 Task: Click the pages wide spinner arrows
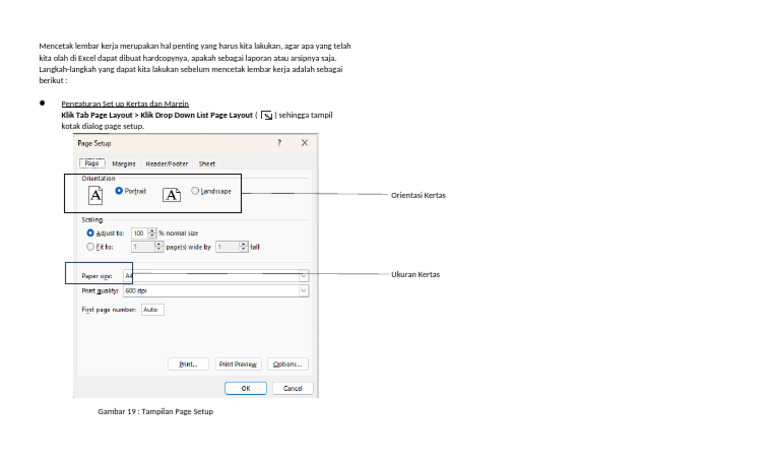(x=158, y=246)
